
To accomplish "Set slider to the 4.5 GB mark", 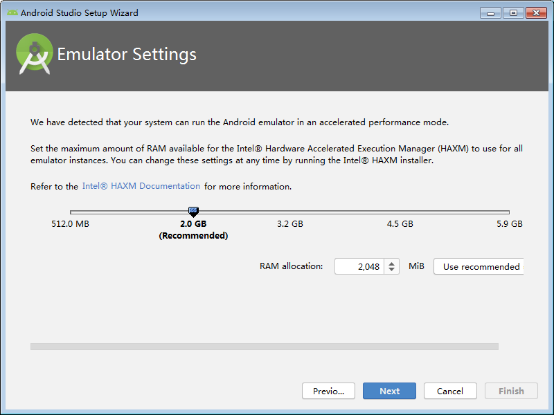I will pos(400,212).
